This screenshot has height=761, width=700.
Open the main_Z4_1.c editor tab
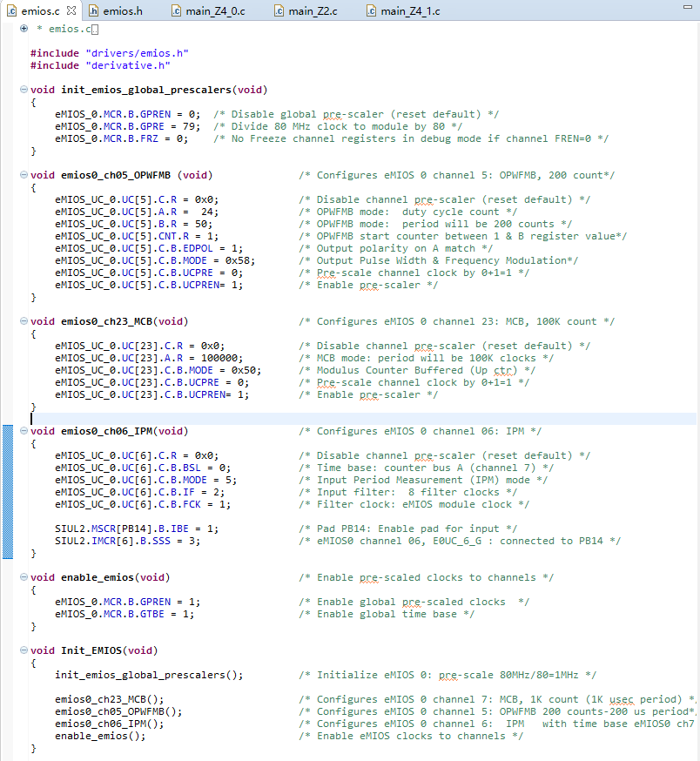click(409, 12)
